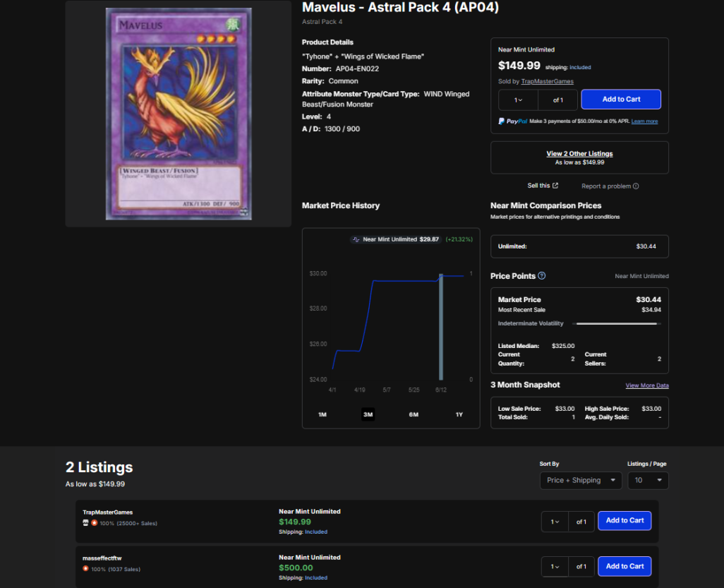Open the quantity dropdown in the buy box
Viewport: 724px width, 588px height.
click(x=518, y=100)
